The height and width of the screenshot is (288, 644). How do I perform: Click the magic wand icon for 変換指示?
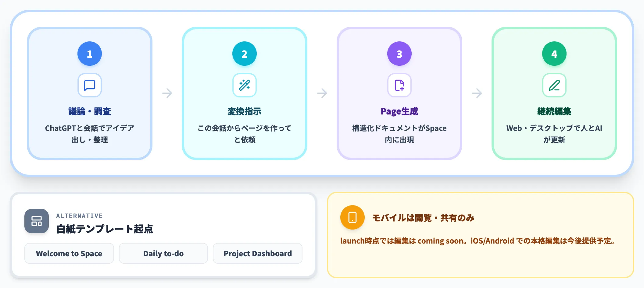245,85
